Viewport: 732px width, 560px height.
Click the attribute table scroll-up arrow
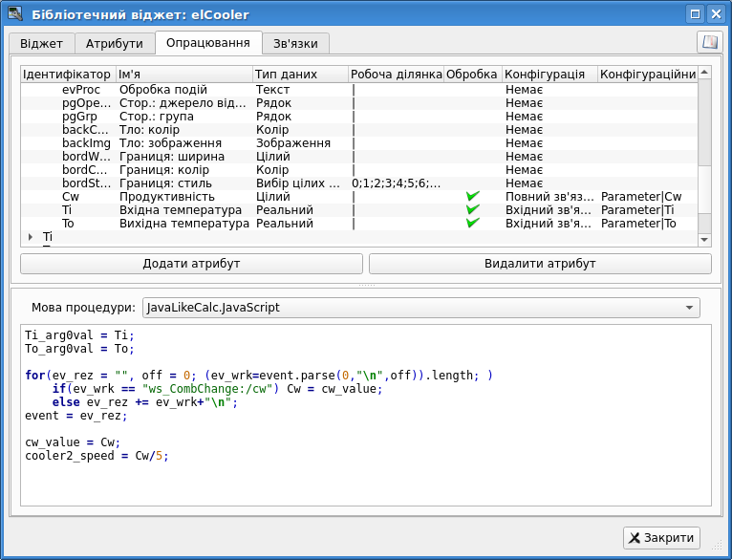tap(704, 73)
